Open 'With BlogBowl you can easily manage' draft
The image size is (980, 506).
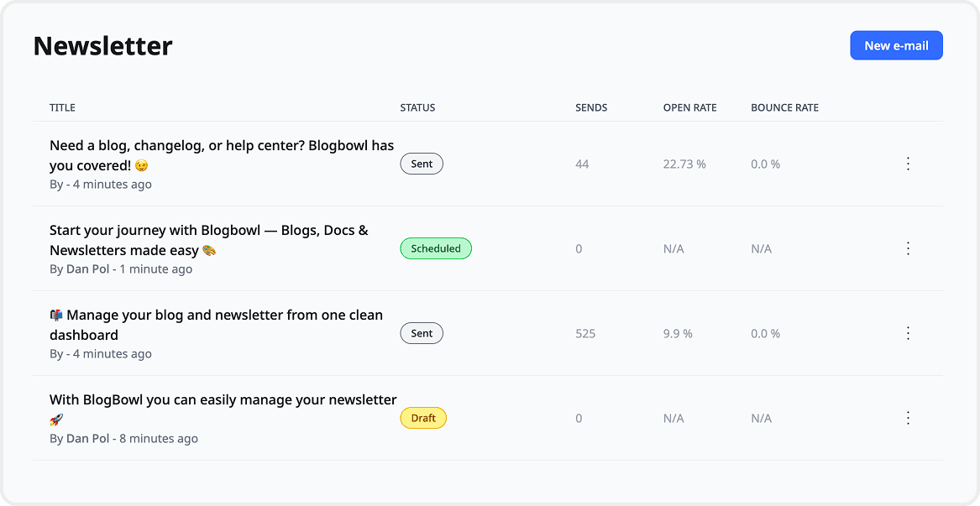(223, 399)
